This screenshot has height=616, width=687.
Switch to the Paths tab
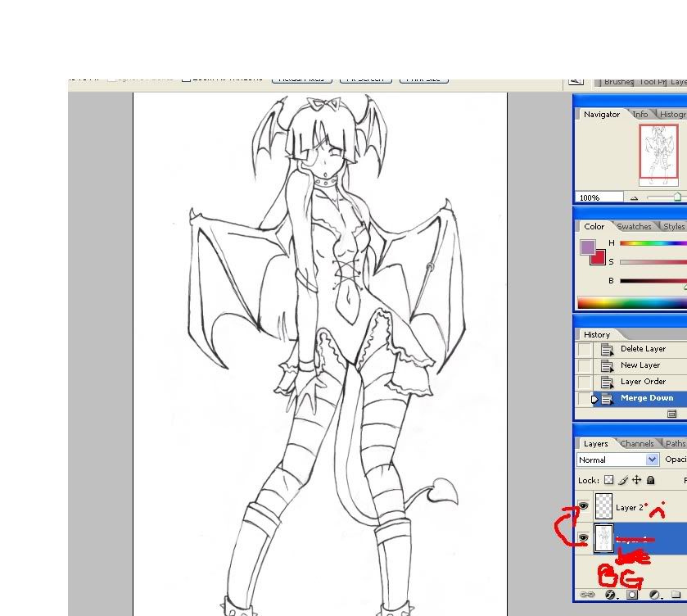click(x=676, y=443)
